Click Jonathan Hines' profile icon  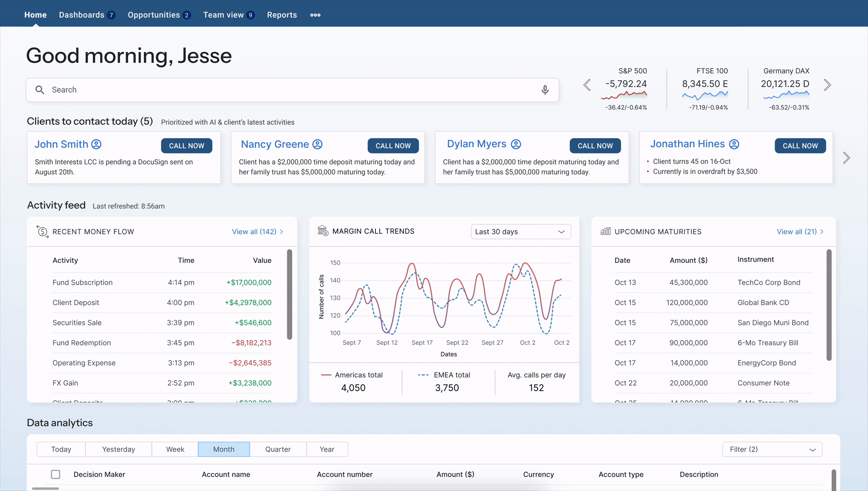click(734, 144)
